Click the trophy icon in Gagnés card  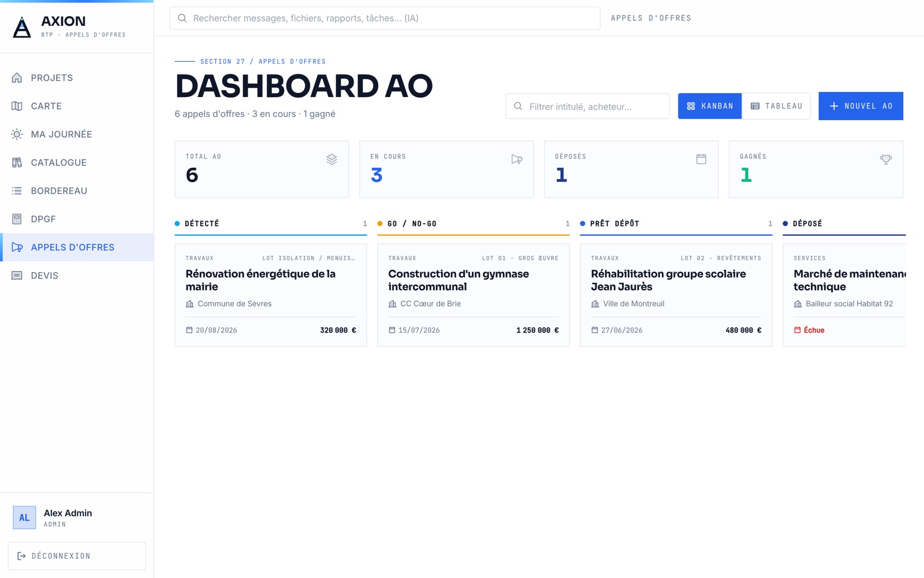(x=886, y=160)
